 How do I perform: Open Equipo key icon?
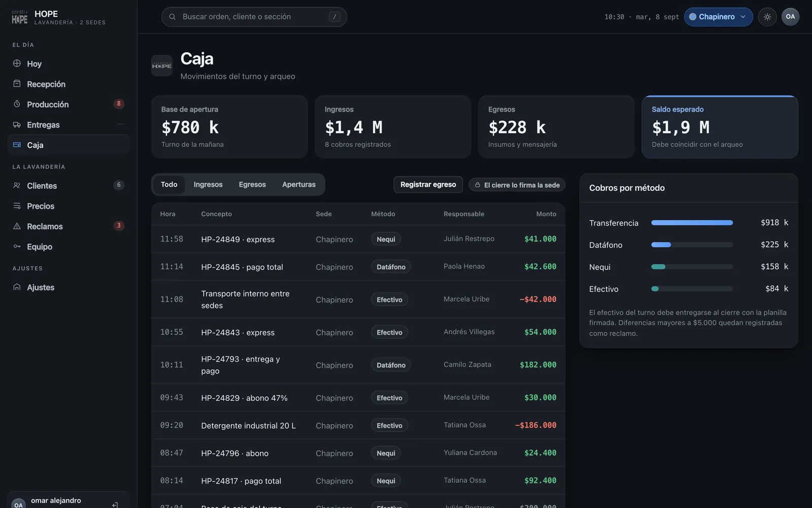pos(17,246)
